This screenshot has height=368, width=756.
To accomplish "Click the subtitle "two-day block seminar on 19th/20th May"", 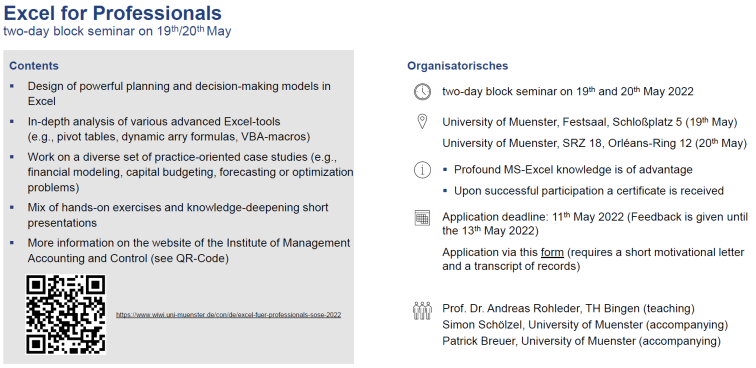I will click(x=117, y=31).
